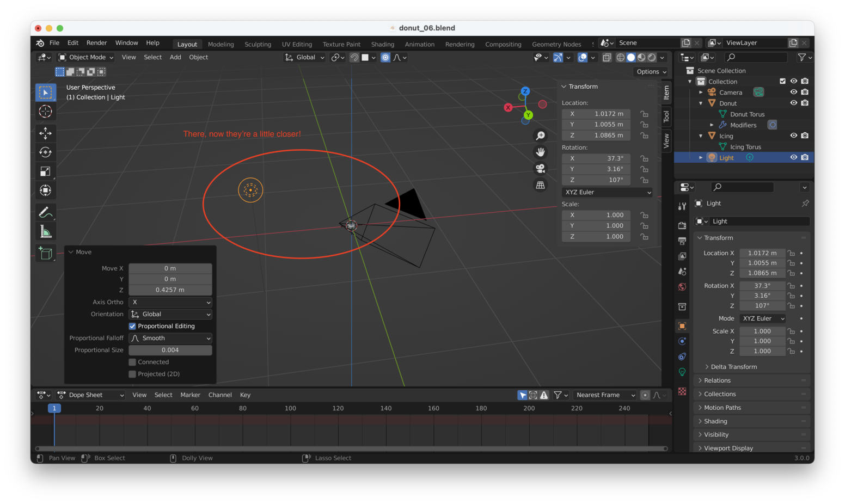Viewport: 845px width, 504px height.
Task: Open the Render Properties tab
Action: coord(682,225)
